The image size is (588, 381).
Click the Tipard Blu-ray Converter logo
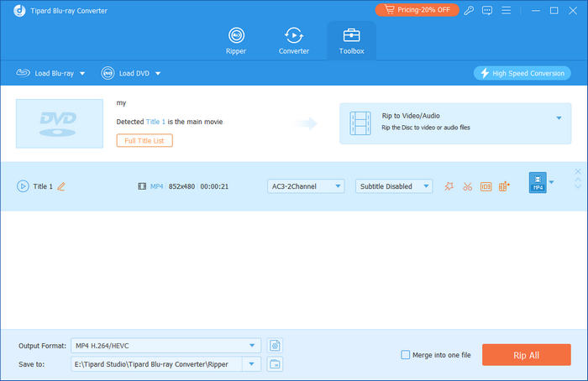point(19,10)
